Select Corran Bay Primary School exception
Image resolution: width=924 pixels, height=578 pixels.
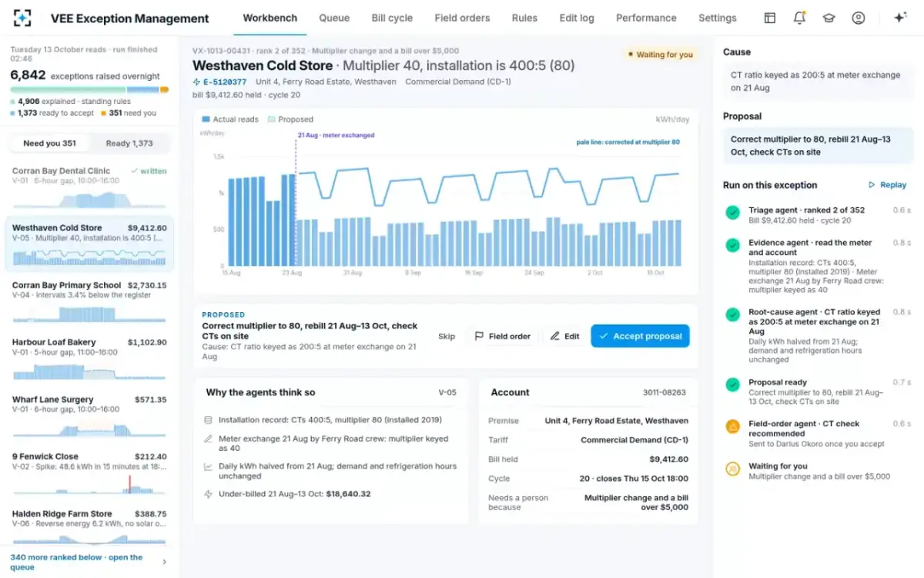pyautogui.click(x=89, y=301)
